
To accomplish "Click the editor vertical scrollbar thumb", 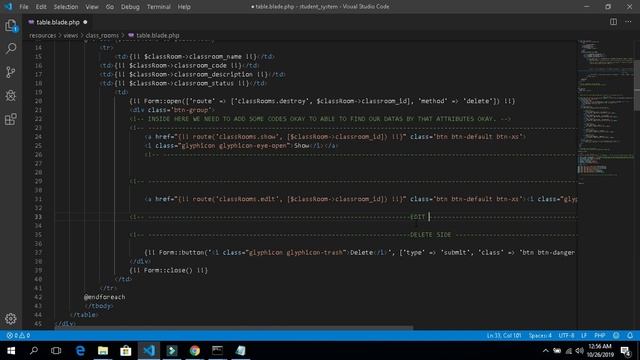I will pos(637,85).
